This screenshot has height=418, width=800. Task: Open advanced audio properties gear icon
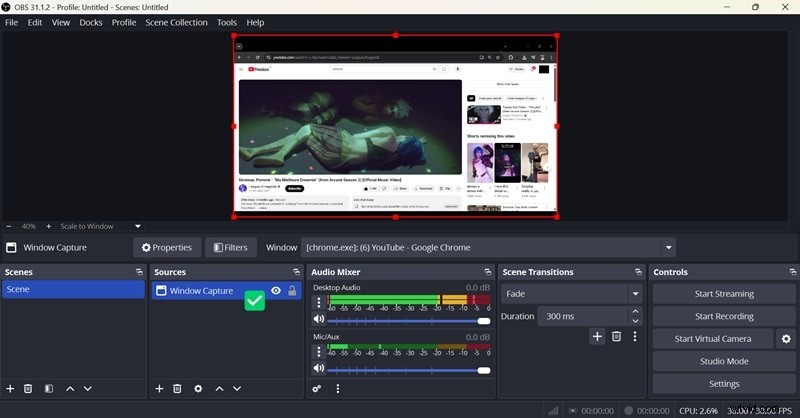[x=317, y=388]
